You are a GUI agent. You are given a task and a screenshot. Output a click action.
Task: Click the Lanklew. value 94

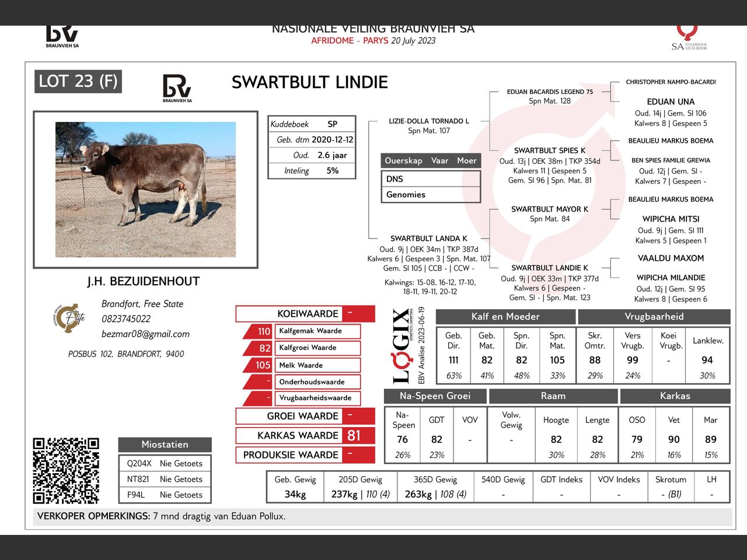(x=707, y=360)
